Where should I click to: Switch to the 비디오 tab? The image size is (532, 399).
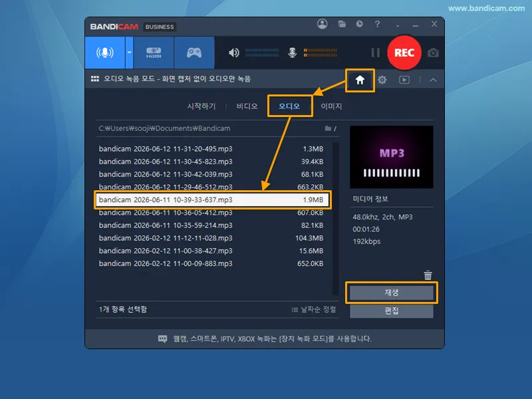(x=247, y=106)
